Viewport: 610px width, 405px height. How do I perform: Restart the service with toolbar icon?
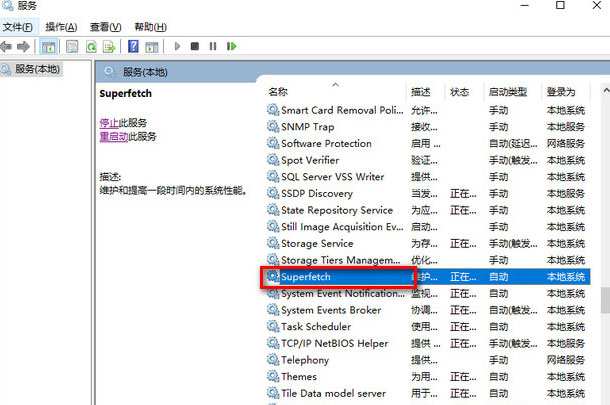[x=231, y=46]
